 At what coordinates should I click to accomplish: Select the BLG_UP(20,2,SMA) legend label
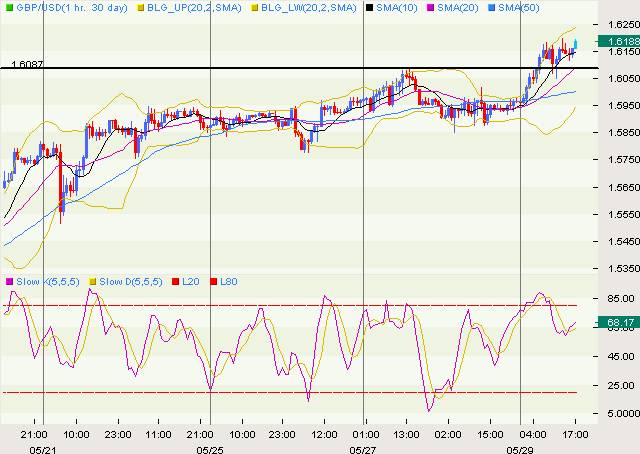coord(194,7)
